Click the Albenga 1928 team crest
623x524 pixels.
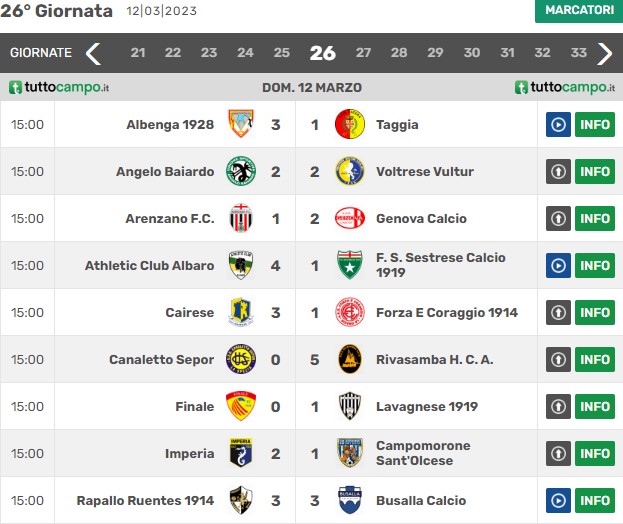[x=241, y=124]
